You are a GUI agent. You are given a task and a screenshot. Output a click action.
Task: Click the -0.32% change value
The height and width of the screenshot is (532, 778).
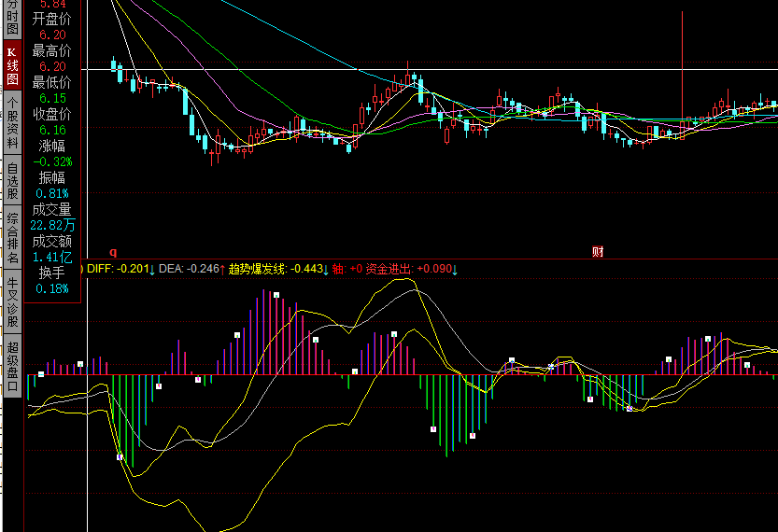[52, 161]
